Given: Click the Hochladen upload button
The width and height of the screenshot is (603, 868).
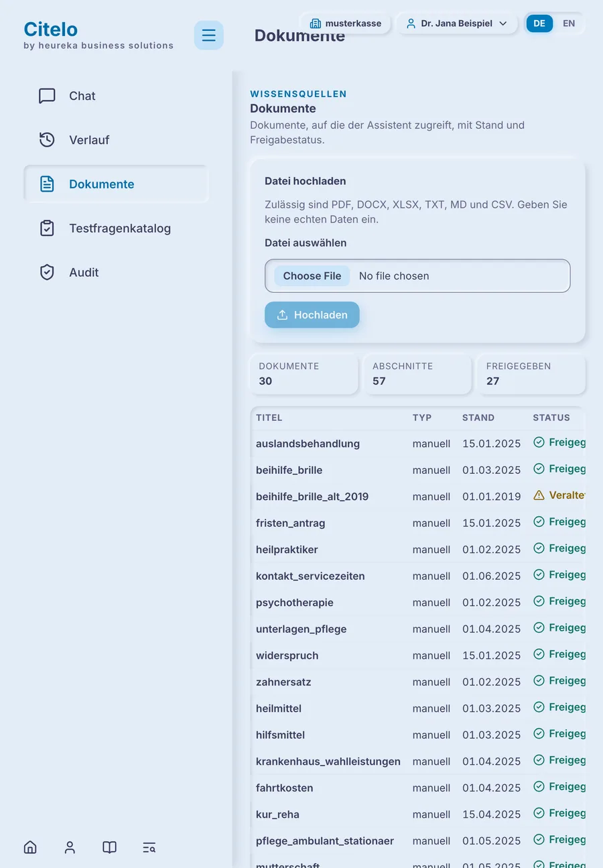Looking at the screenshot, I should 312,315.
